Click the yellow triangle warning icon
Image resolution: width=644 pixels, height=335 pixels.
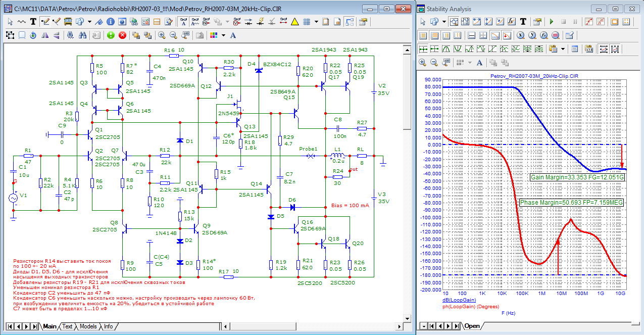tap(295, 22)
